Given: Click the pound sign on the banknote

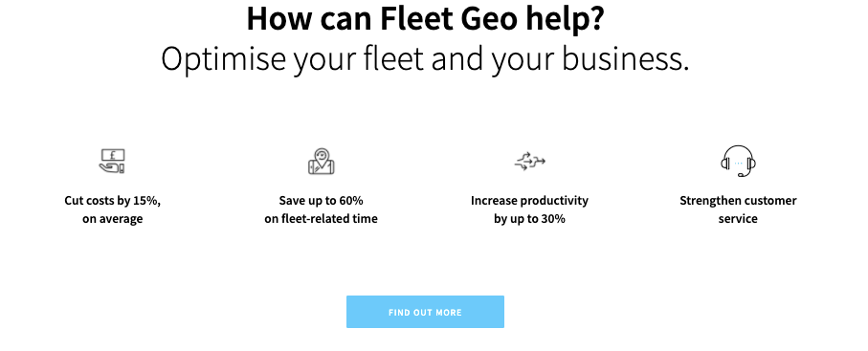Looking at the screenshot, I should [x=113, y=155].
